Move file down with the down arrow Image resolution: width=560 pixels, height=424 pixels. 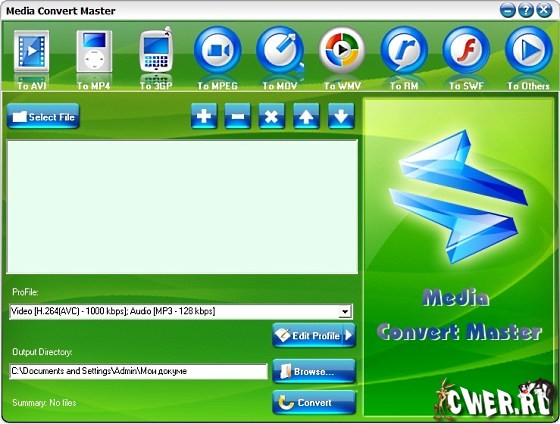point(341,116)
